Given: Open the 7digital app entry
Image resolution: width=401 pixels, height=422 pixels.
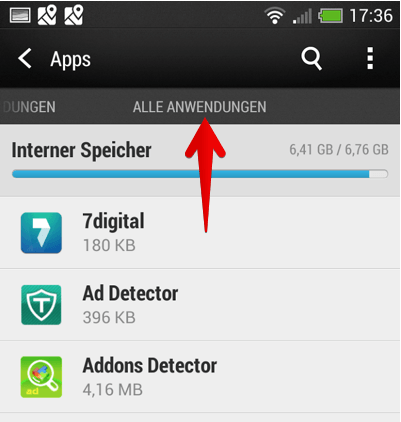Looking at the screenshot, I should pyautogui.click(x=200, y=233).
